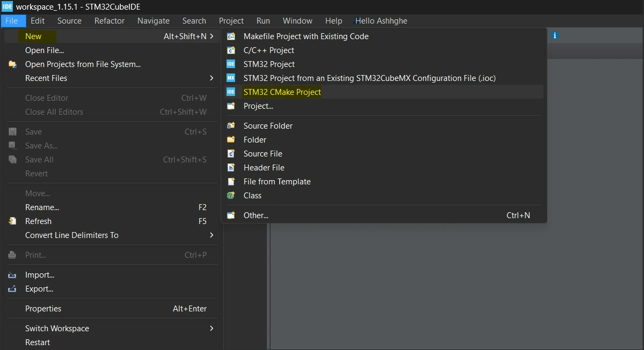
Task: Expand the Switch Workspace submenu
Action: (211, 329)
